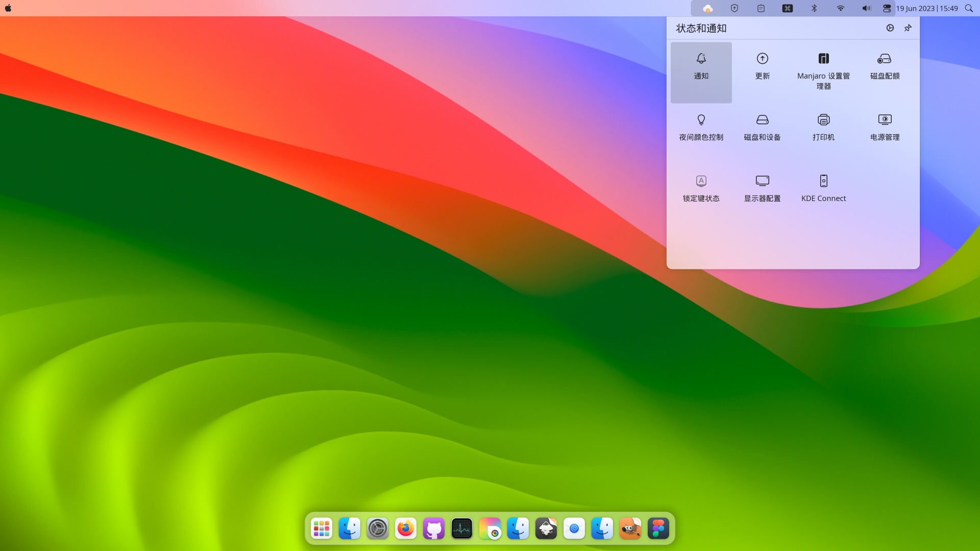Click the cloud weather icon in menu bar

click(707, 8)
